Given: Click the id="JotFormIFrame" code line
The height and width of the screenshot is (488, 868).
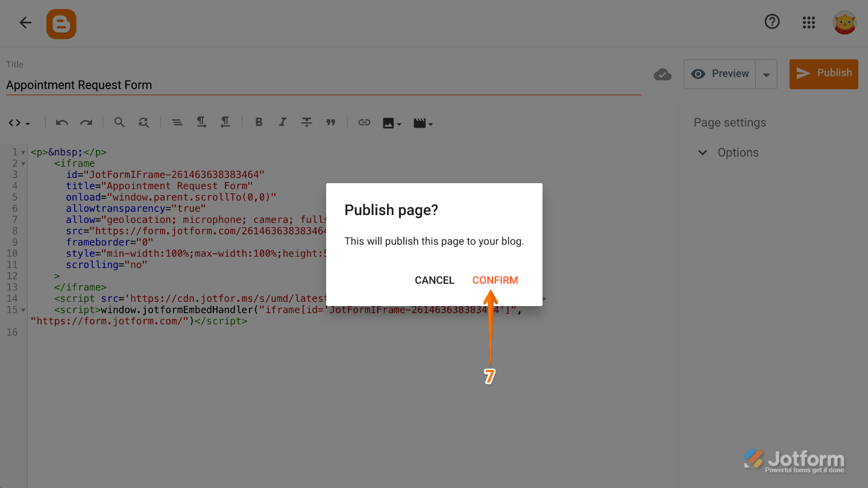Looking at the screenshot, I should pyautogui.click(x=165, y=175).
